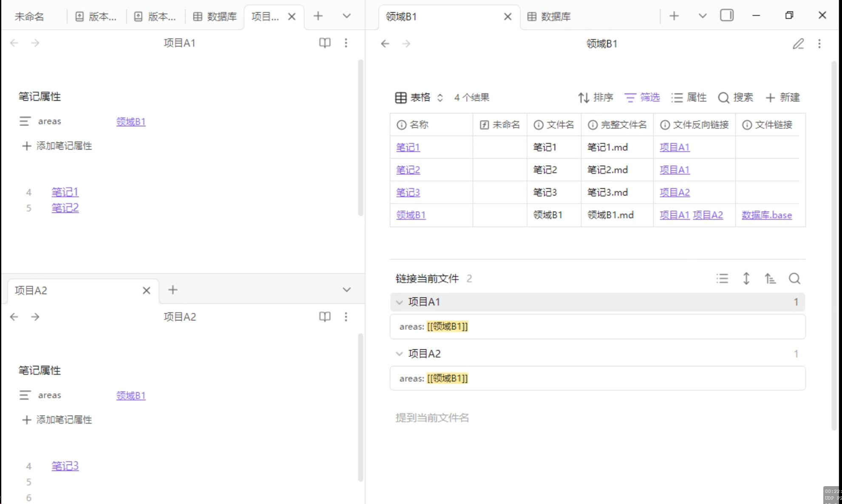
Task: Open 排序 sort options
Action: click(595, 98)
